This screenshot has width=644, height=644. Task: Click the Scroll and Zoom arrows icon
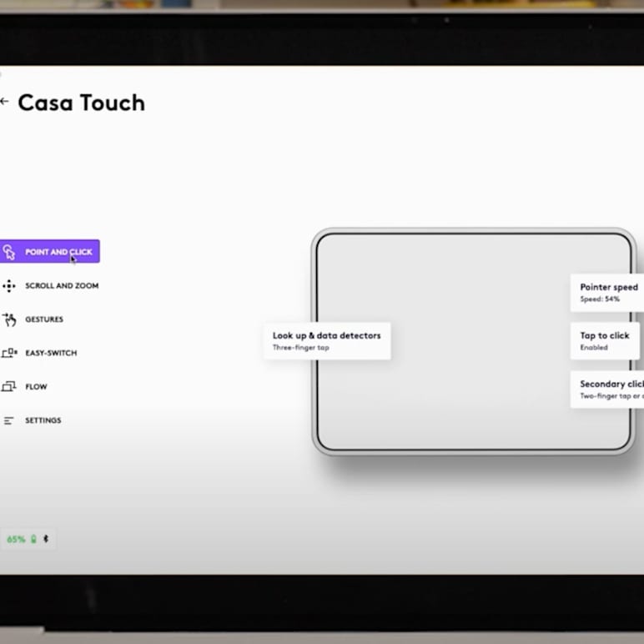[x=9, y=285]
